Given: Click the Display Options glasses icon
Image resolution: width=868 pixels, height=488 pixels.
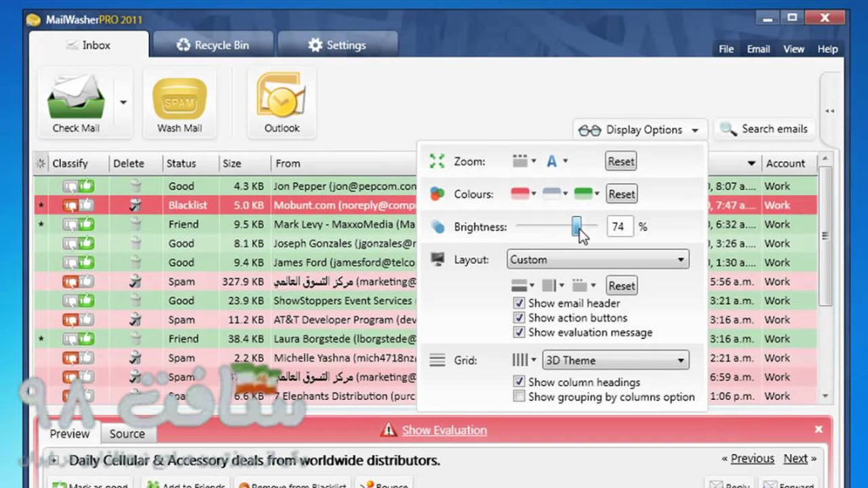Looking at the screenshot, I should point(590,130).
